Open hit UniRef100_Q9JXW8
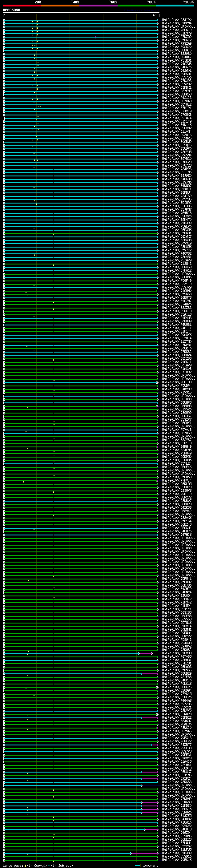The image size is (197, 868). (177, 643)
